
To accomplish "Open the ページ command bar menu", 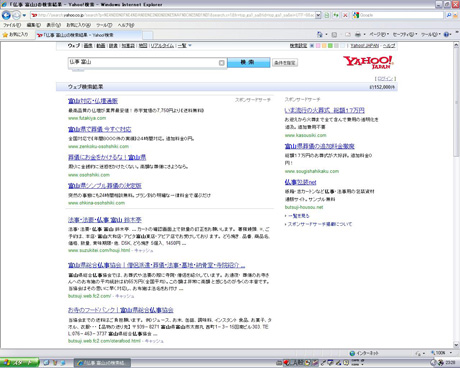I will click(379, 35).
